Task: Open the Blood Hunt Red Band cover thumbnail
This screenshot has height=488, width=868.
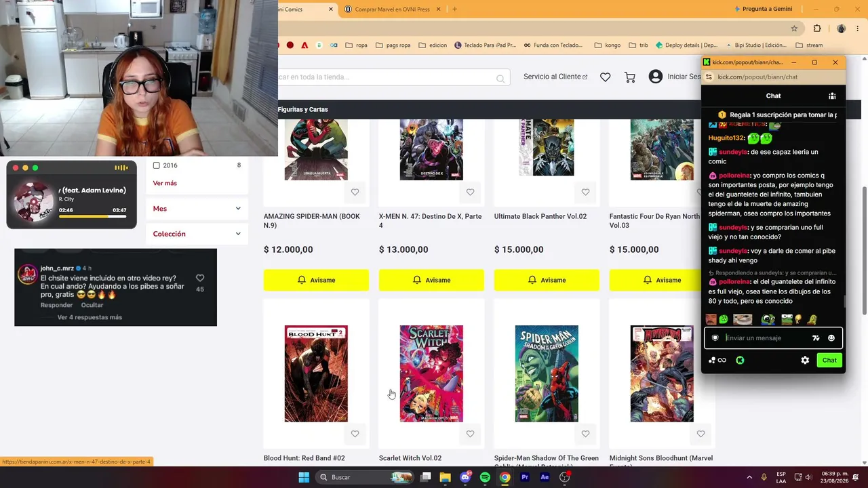Action: click(x=316, y=373)
